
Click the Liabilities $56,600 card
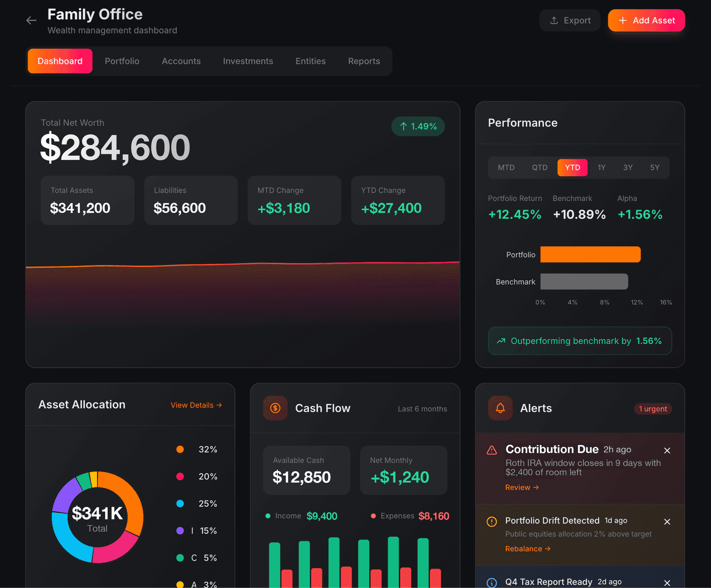pos(191,200)
